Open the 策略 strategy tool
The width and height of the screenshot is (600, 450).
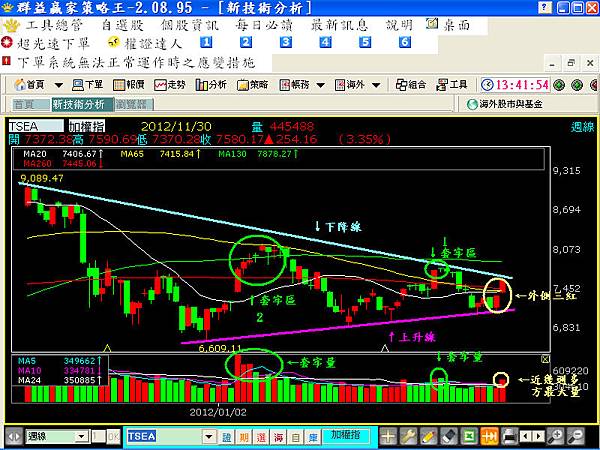point(252,85)
